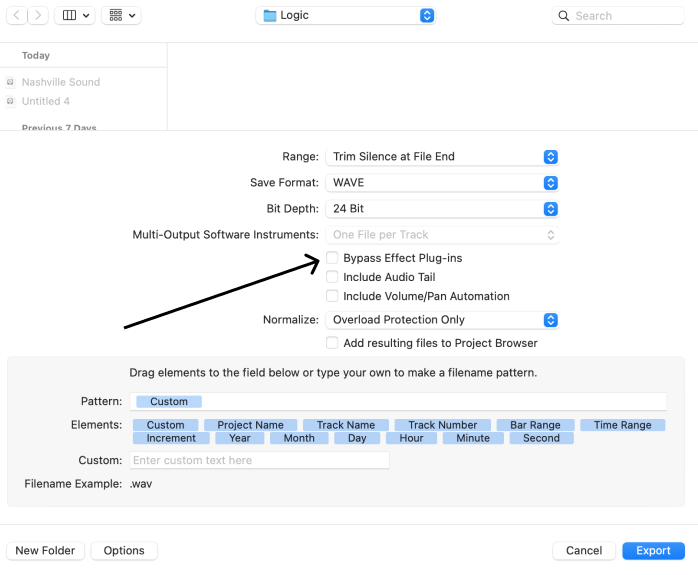Click the Track Number element token
698x575 pixels.
tap(443, 425)
